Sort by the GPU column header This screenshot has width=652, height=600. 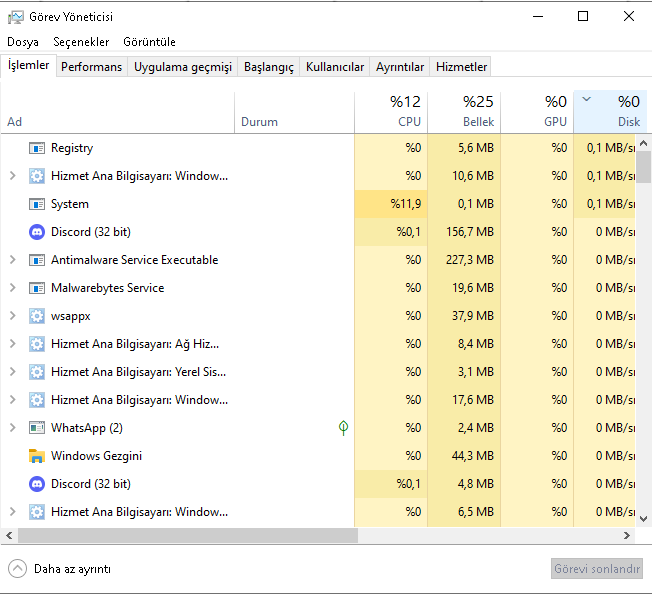(x=537, y=113)
